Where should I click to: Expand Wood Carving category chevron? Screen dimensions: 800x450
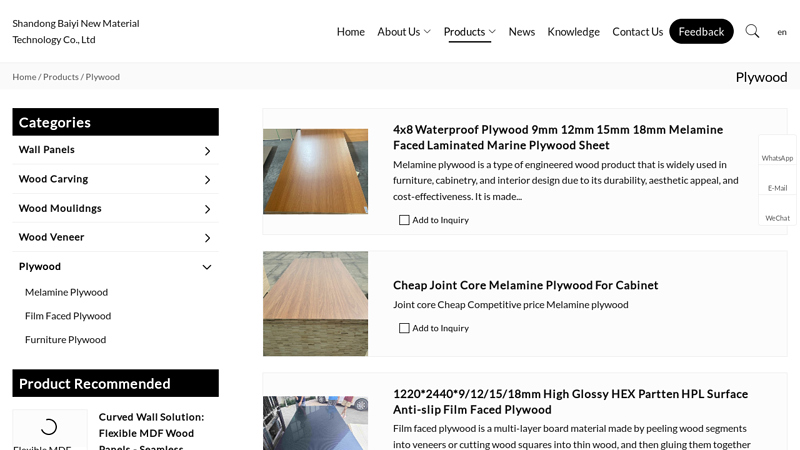coord(207,180)
